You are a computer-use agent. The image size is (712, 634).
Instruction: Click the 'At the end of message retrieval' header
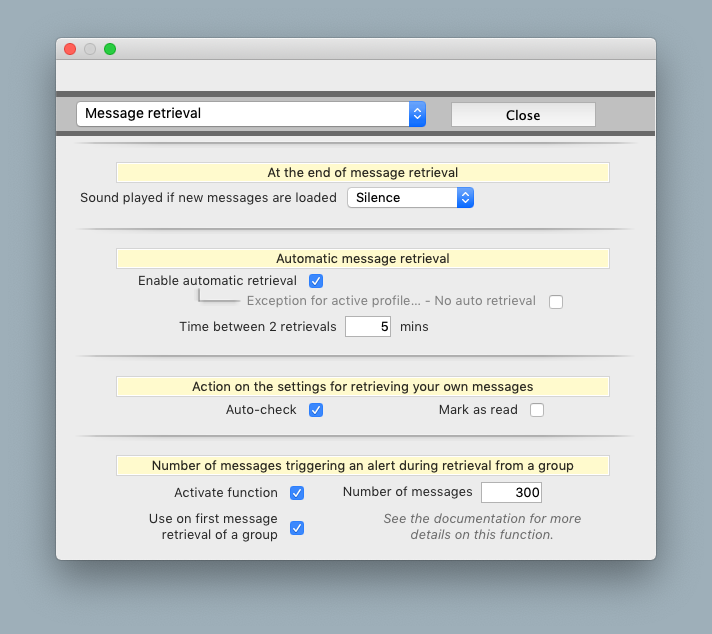point(362,173)
